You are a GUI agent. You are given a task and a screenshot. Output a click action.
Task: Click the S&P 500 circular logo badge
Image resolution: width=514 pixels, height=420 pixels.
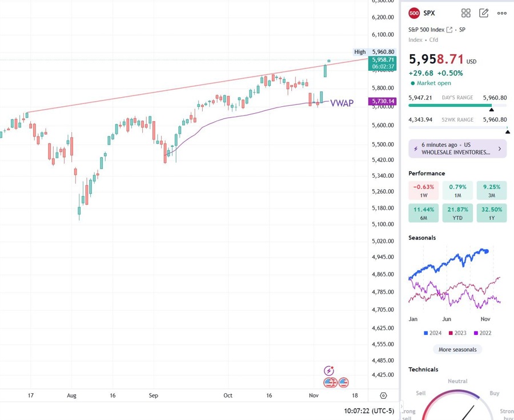(413, 13)
